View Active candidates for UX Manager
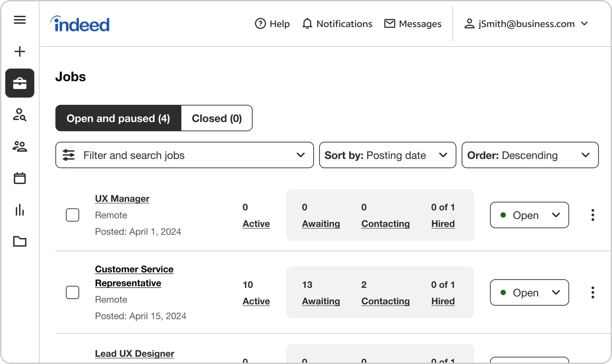Image resolution: width=612 pixels, height=364 pixels. pyautogui.click(x=256, y=224)
